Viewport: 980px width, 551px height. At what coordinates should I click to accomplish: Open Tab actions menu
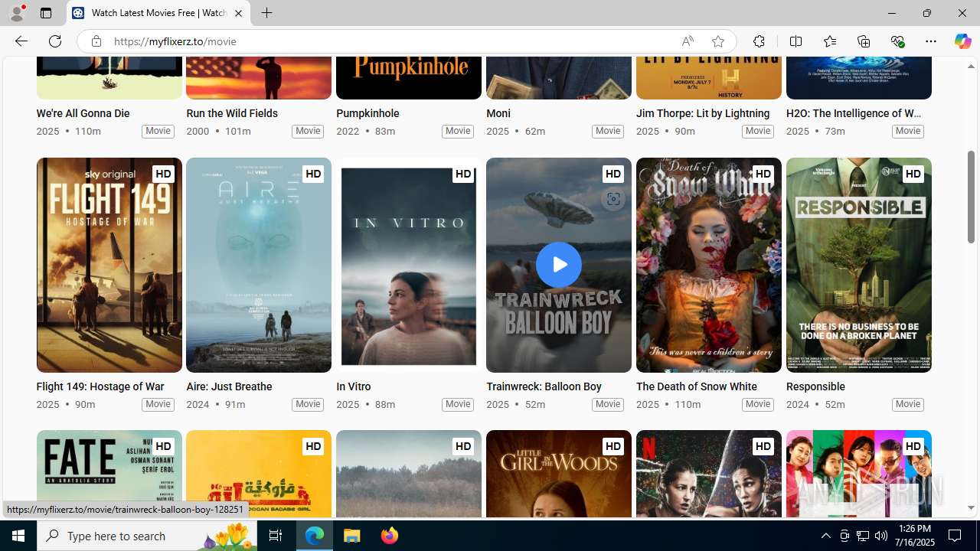(46, 13)
